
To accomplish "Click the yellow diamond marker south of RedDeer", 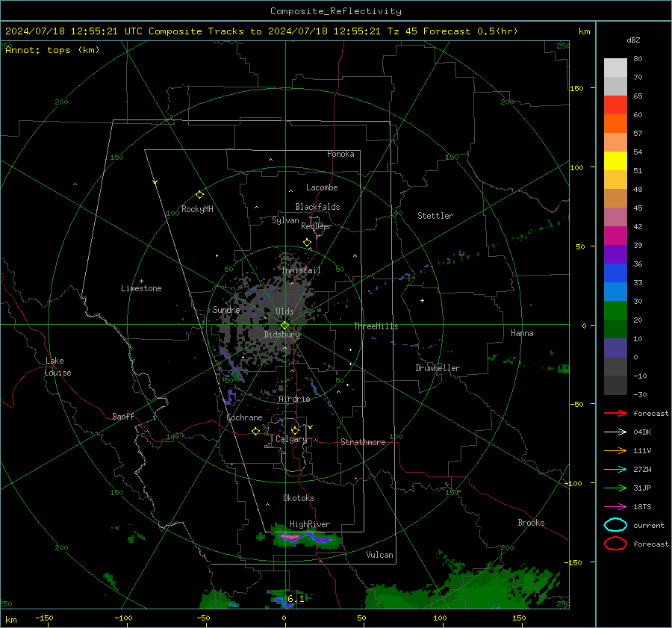I will point(308,243).
